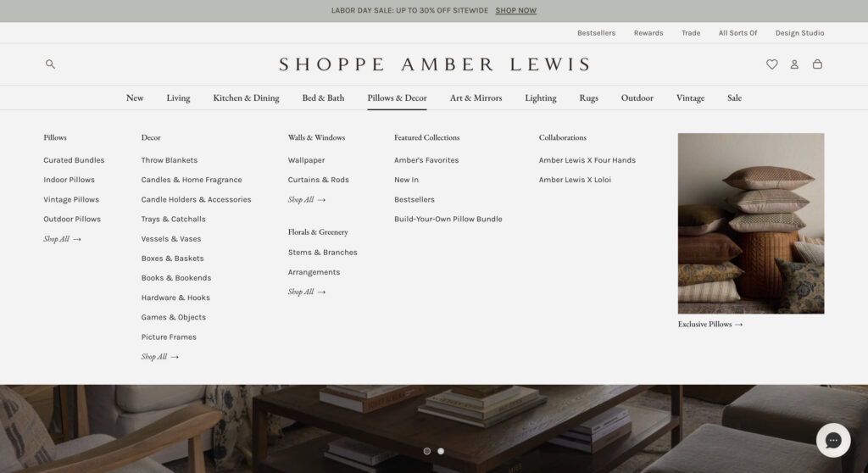Screen dimensions: 868x473
Task: Click Shop Now in sale banner
Action: (x=515, y=10)
